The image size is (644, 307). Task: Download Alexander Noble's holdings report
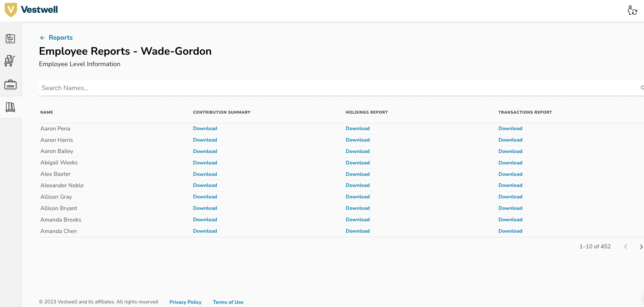pyautogui.click(x=358, y=185)
